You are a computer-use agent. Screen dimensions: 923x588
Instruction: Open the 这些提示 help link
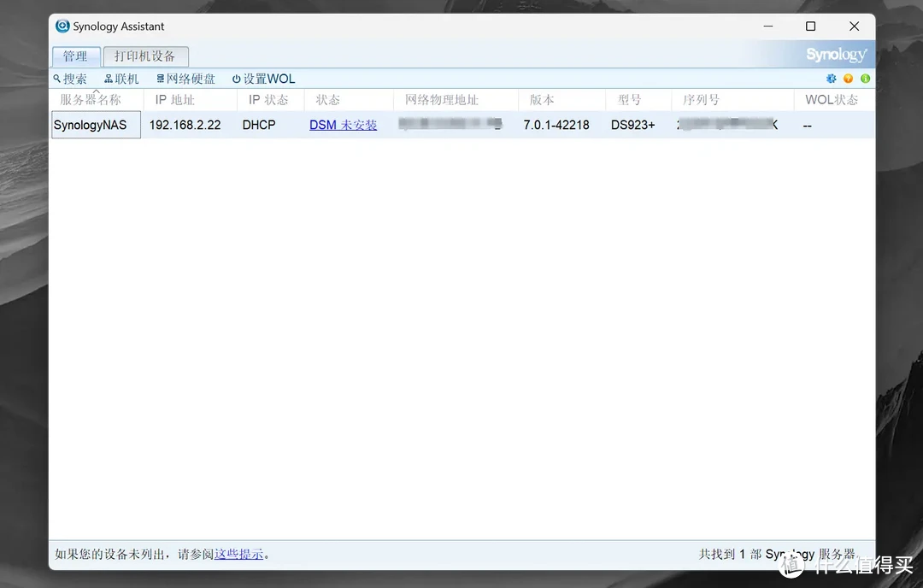pos(238,554)
